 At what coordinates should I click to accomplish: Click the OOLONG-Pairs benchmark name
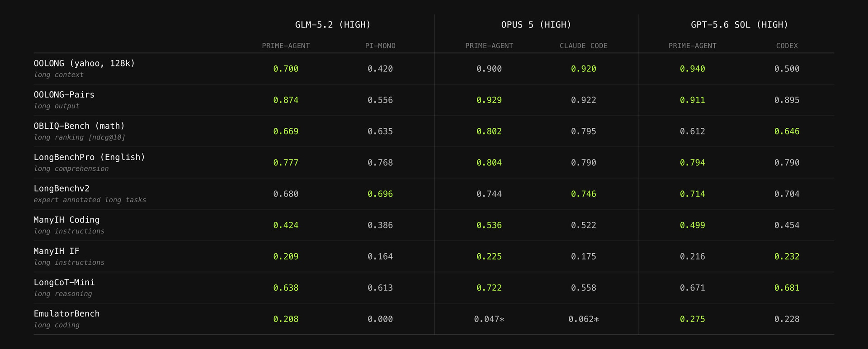(64, 94)
